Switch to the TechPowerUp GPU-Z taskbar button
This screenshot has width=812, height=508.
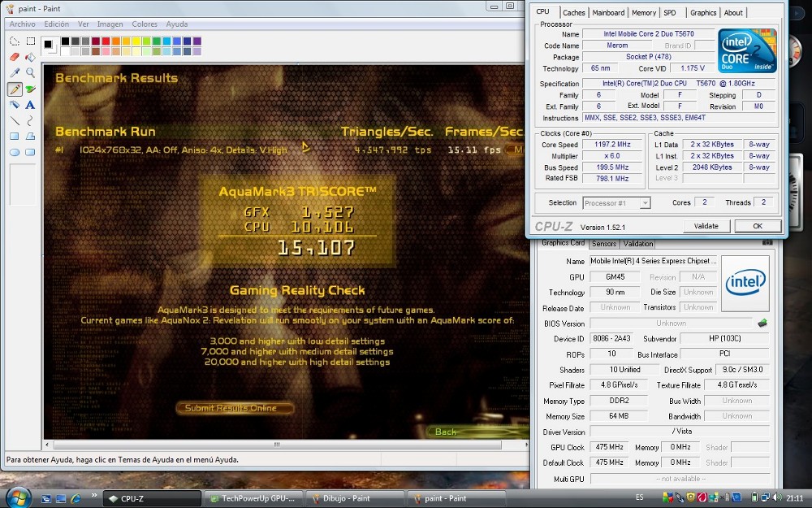point(253,499)
